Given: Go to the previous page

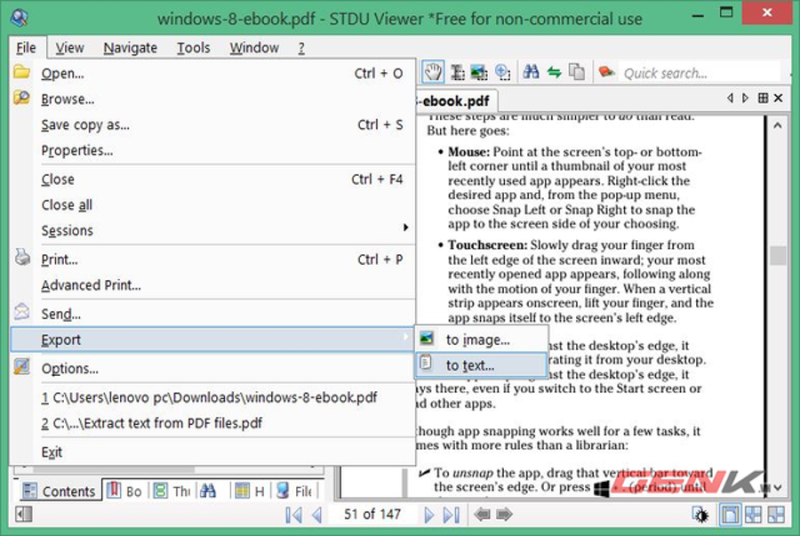Looking at the screenshot, I should click(317, 515).
